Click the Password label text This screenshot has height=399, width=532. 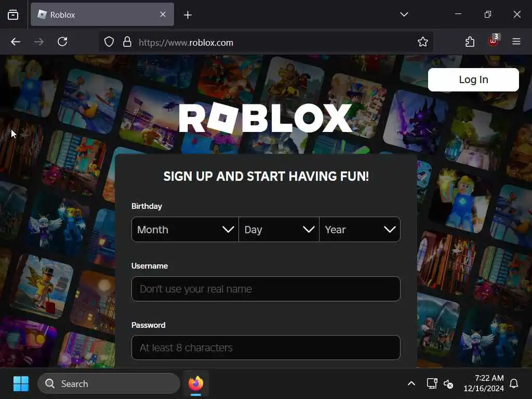click(148, 325)
